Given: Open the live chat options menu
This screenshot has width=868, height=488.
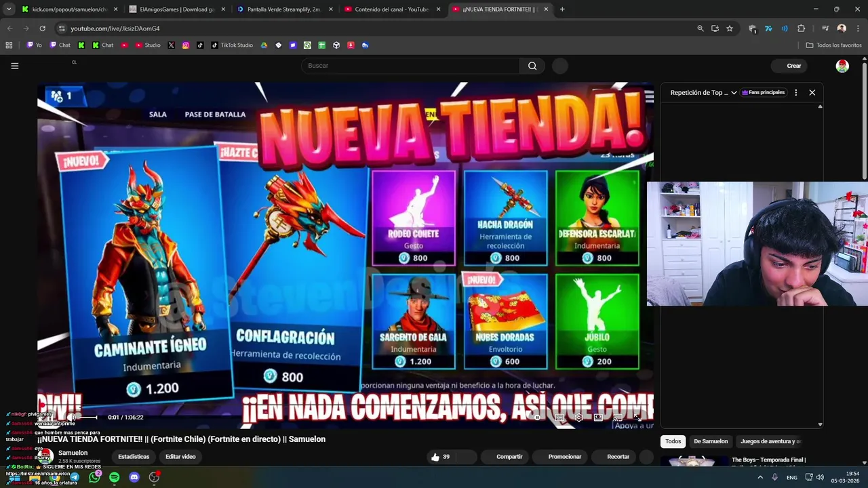Looking at the screenshot, I should coord(796,92).
